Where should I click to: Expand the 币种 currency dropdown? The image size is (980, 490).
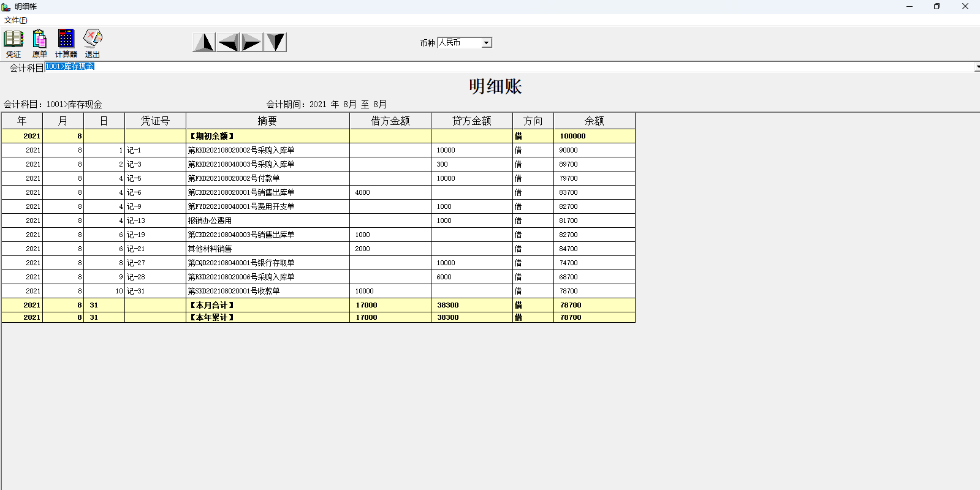pyautogui.click(x=486, y=43)
